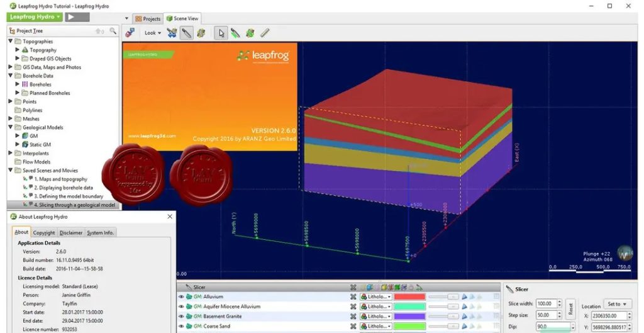
Task: Close the About Leapfrog Hydro dialog
Action: point(170,217)
